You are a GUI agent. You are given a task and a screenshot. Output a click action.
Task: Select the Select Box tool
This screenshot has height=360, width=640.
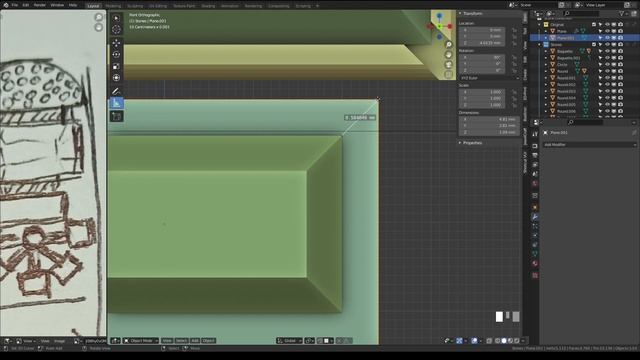(116, 18)
